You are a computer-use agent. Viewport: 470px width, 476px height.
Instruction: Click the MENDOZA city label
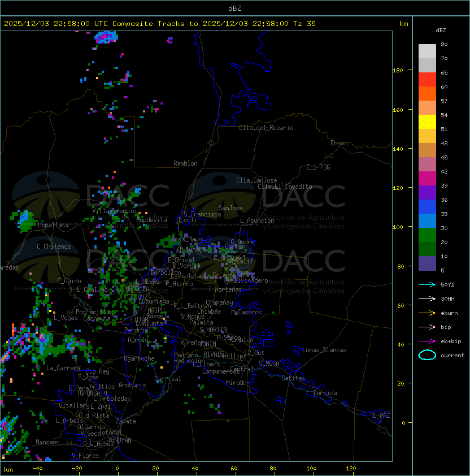pos(137,289)
